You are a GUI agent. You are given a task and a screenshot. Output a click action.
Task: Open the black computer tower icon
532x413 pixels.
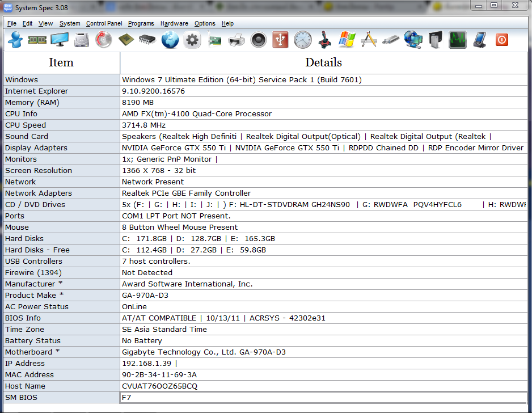point(436,40)
